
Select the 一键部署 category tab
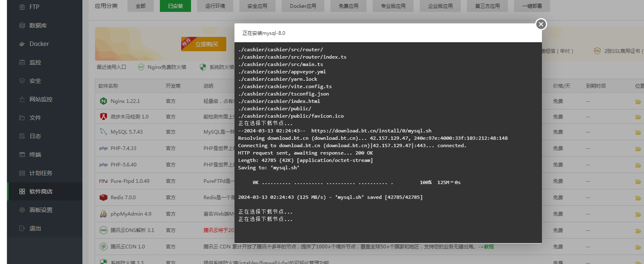pos(532,6)
